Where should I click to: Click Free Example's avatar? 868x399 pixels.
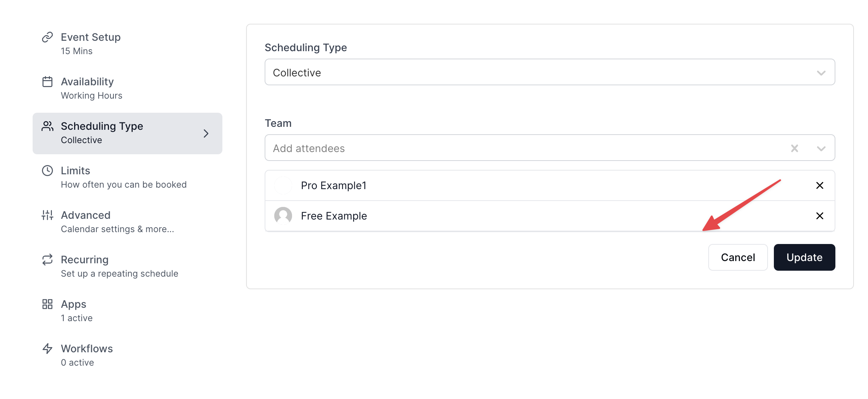point(283,215)
